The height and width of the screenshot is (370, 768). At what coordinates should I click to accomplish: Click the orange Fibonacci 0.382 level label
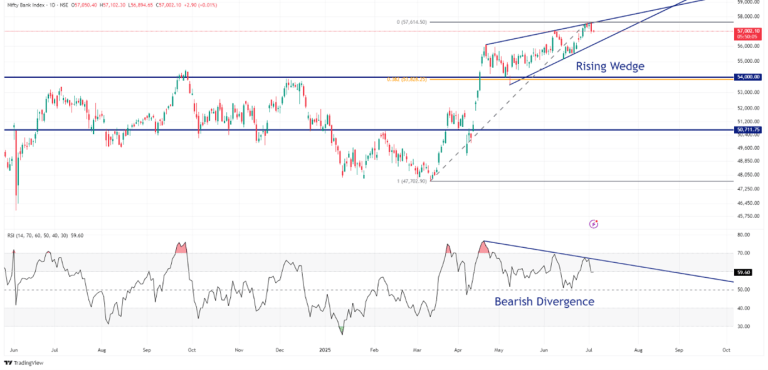pyautogui.click(x=407, y=79)
